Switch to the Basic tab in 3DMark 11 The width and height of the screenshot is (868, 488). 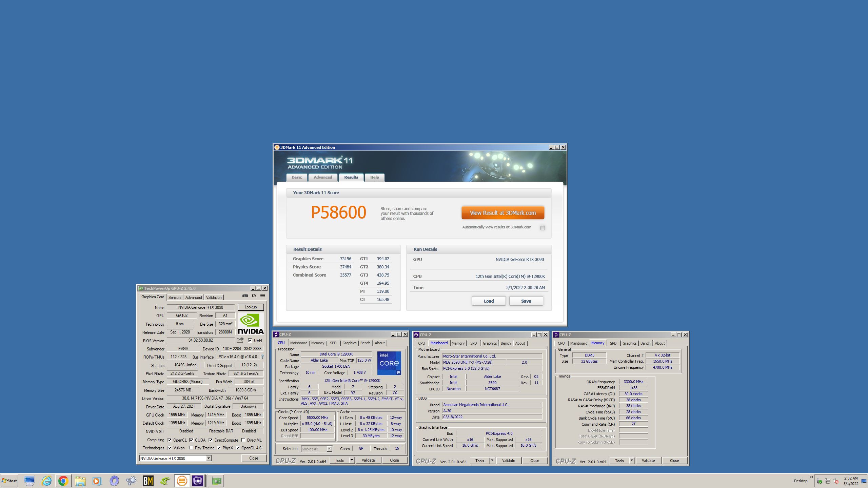pyautogui.click(x=297, y=177)
